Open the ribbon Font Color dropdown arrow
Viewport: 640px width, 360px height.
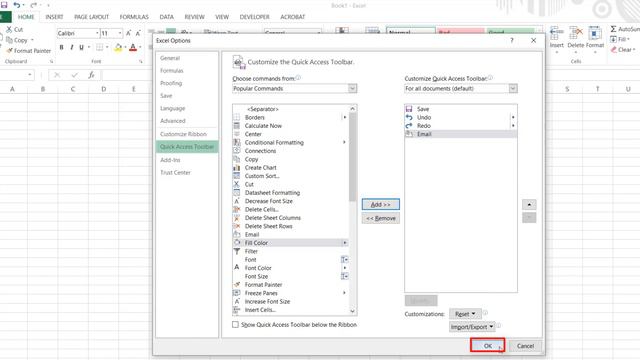[x=140, y=48]
